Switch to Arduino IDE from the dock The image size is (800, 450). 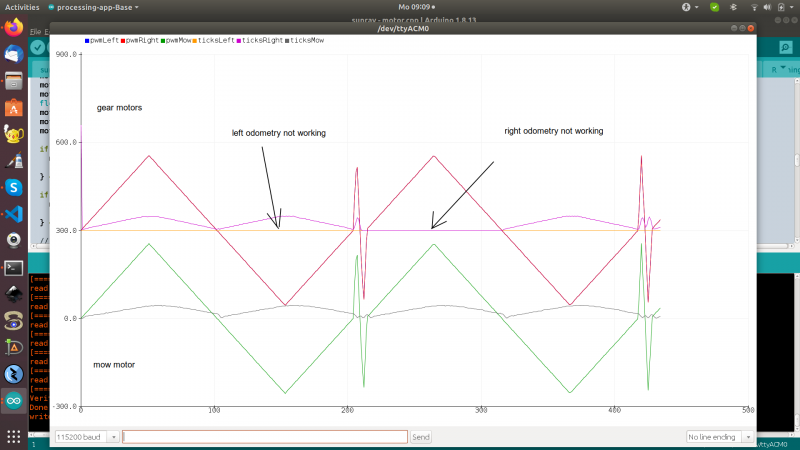pos(14,401)
